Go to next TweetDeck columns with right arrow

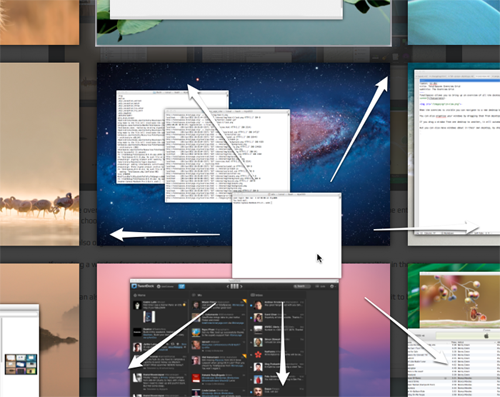point(241,286)
